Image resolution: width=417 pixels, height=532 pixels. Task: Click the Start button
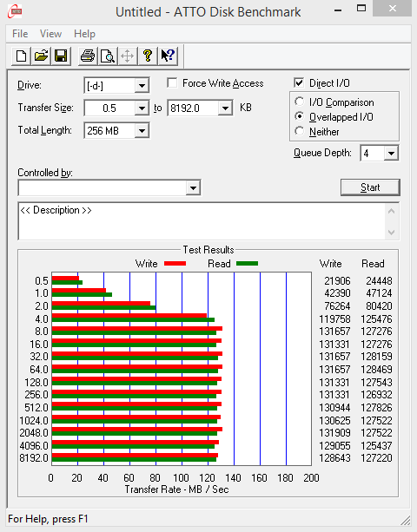370,187
